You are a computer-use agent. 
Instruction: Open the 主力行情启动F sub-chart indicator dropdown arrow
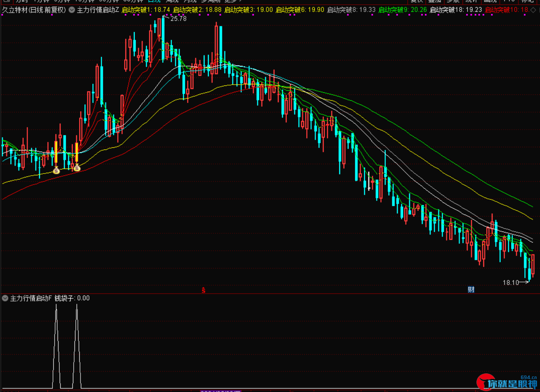click(x=5, y=298)
